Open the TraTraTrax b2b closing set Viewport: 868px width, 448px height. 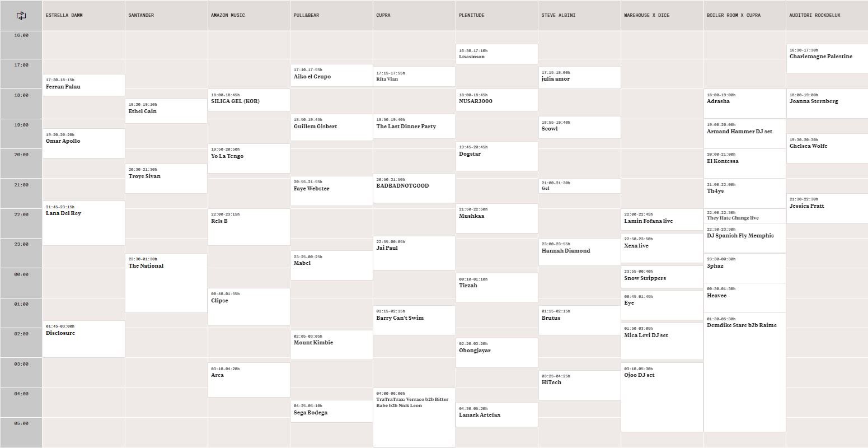[414, 417]
